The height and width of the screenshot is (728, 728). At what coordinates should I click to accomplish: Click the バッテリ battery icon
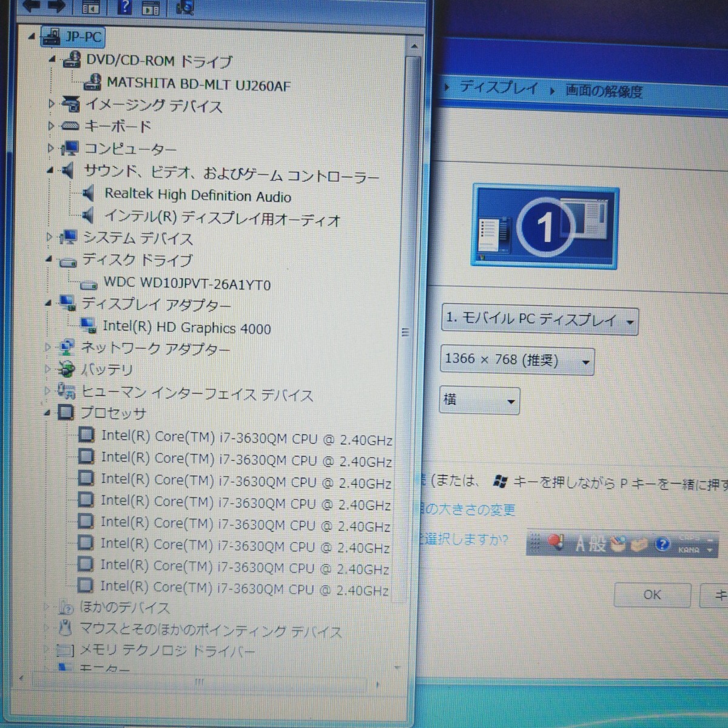(x=66, y=368)
